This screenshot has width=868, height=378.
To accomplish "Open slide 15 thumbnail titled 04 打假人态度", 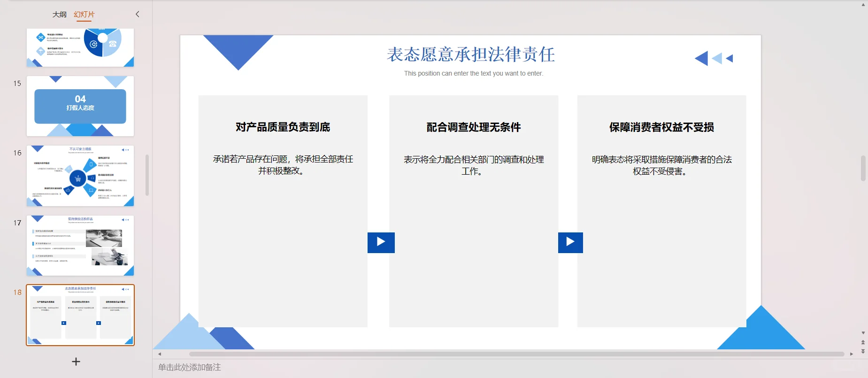I will (80, 106).
